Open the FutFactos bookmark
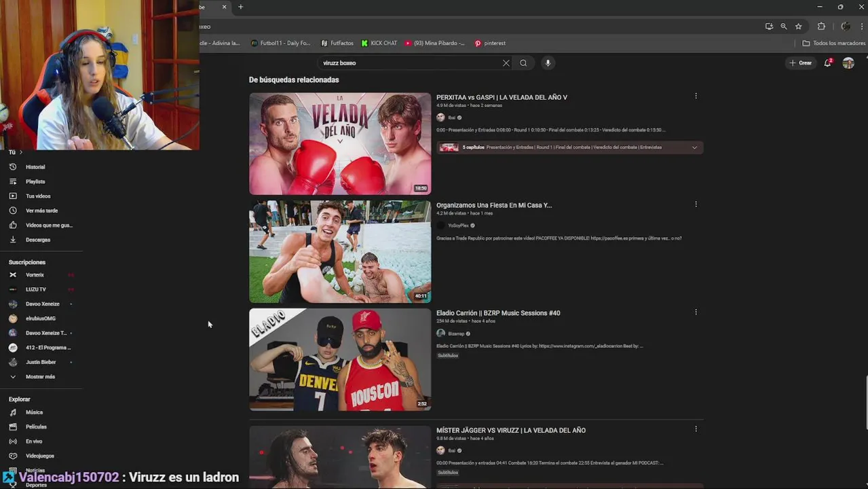This screenshot has width=868, height=489. click(x=337, y=43)
